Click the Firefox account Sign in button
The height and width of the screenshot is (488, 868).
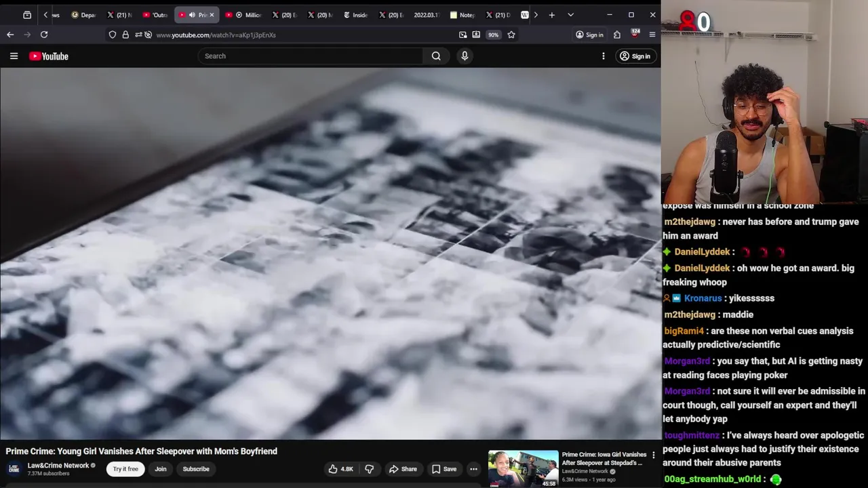point(589,35)
